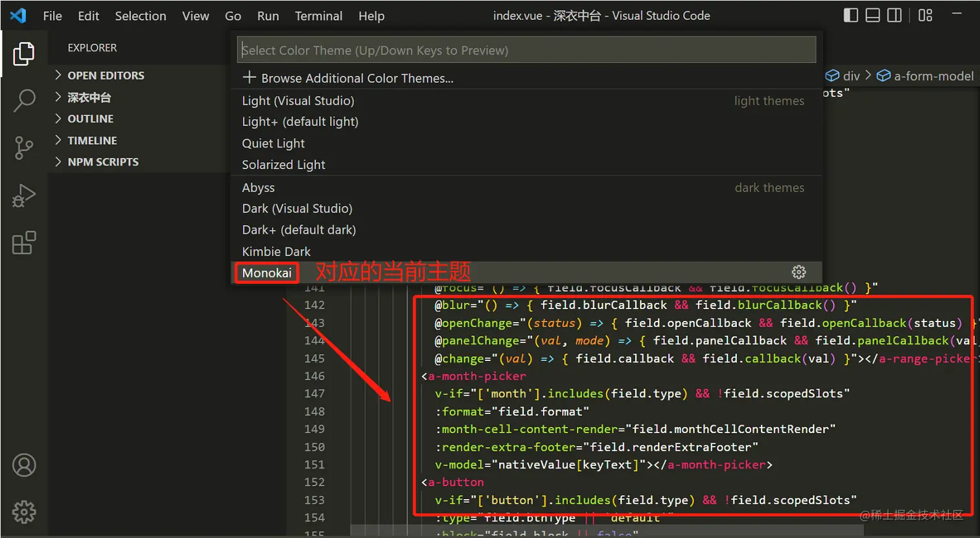Open the Help menu

(371, 16)
